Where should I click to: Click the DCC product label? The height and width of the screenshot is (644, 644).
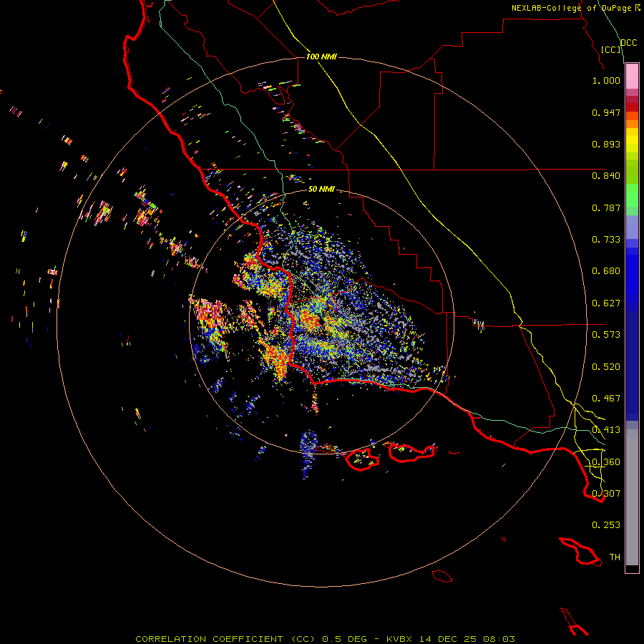(628, 43)
